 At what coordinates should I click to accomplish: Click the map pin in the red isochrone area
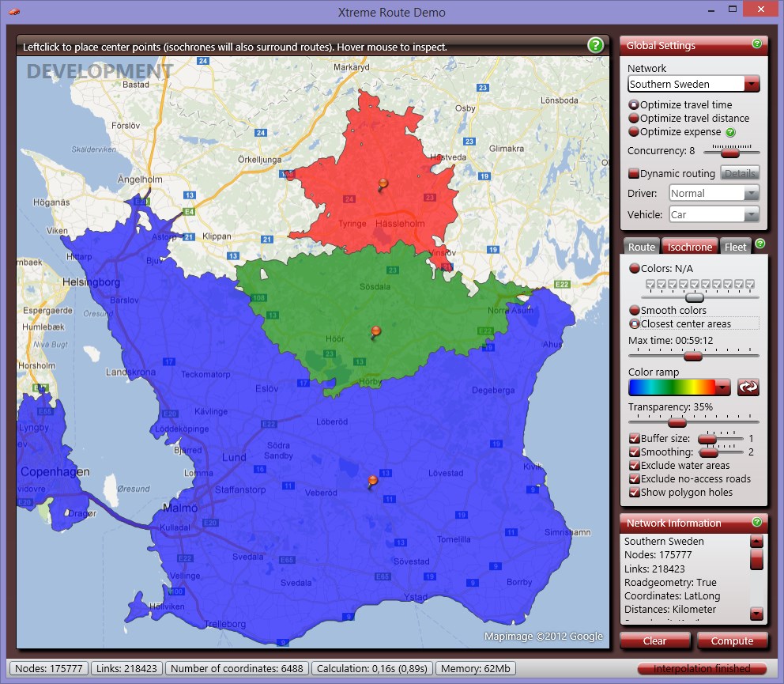[383, 185]
